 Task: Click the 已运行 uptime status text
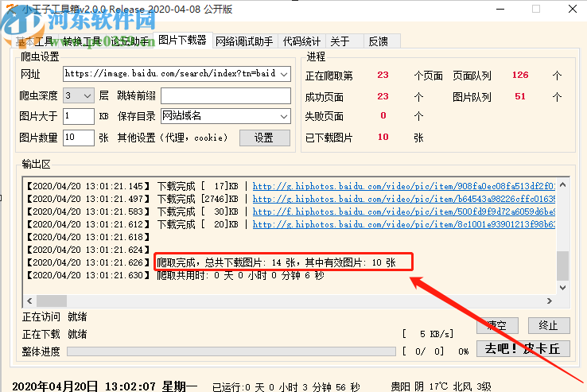[x=286, y=386]
